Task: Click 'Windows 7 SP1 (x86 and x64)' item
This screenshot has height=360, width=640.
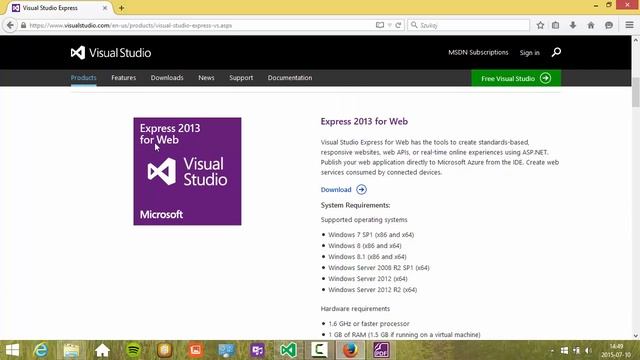Action: tap(371, 235)
